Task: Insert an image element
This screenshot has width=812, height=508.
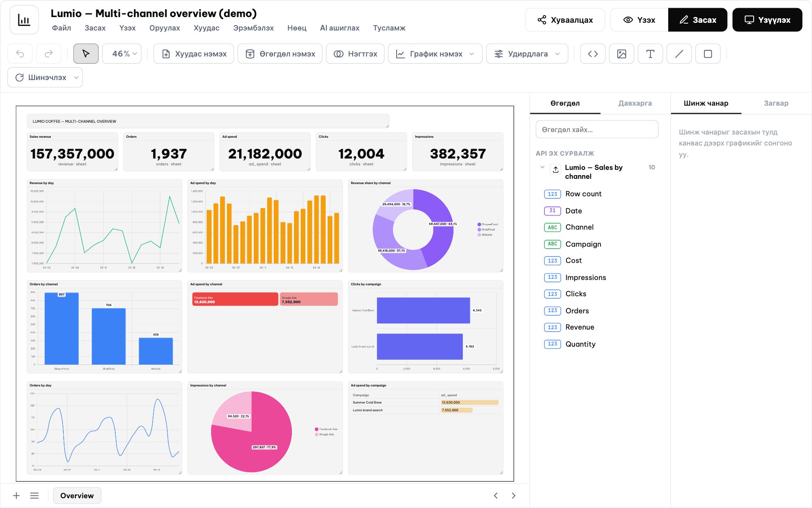Action: point(622,54)
